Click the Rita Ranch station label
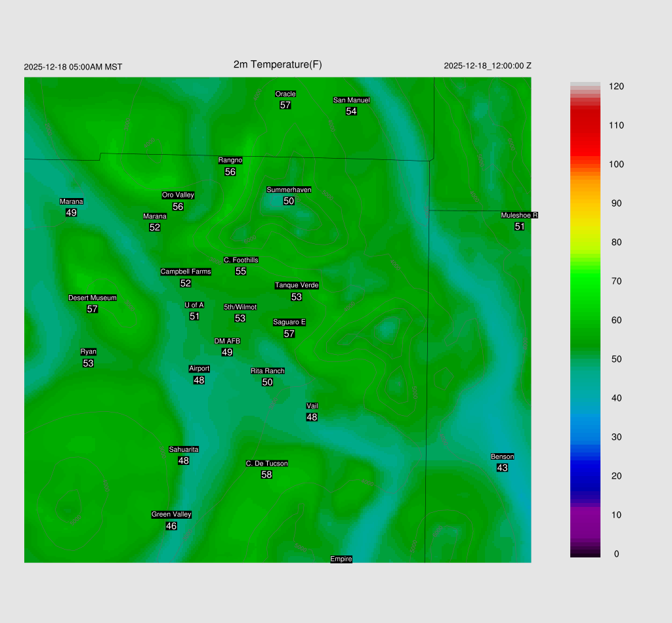 [268, 371]
